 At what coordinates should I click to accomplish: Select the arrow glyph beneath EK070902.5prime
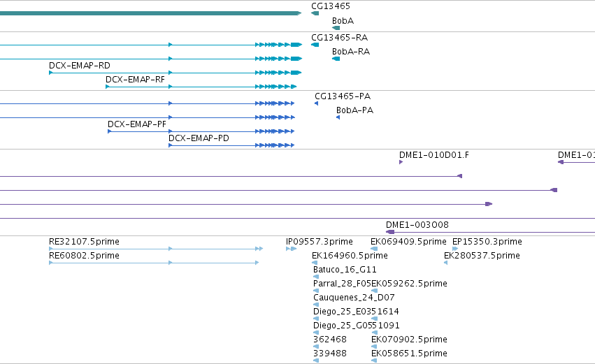click(374, 347)
